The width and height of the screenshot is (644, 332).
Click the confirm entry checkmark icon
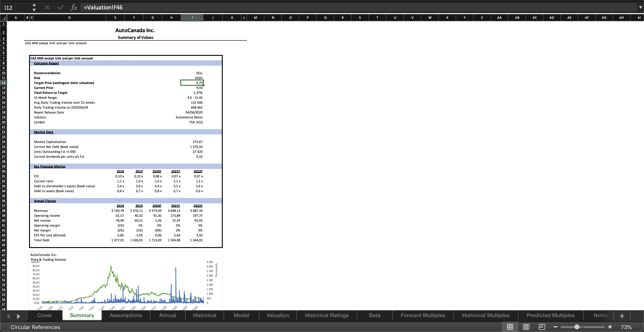[60, 8]
